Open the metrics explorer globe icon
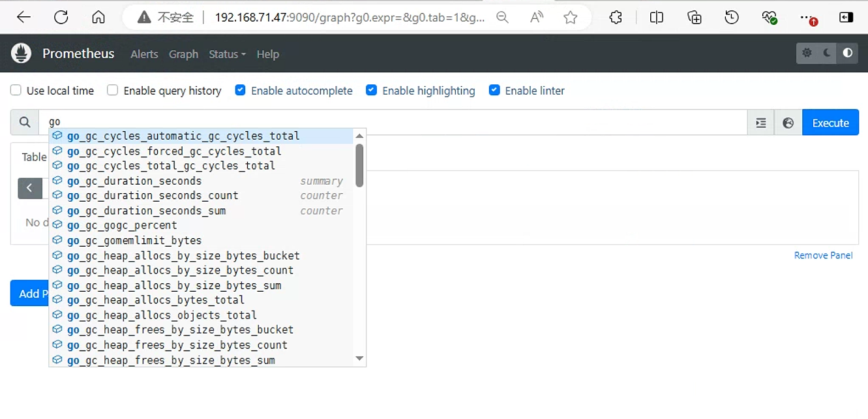 point(788,123)
